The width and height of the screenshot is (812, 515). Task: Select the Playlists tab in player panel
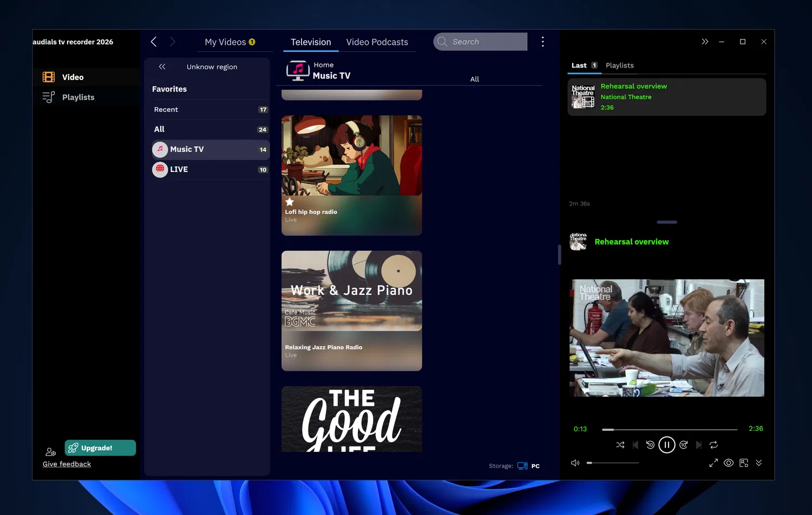(x=620, y=65)
